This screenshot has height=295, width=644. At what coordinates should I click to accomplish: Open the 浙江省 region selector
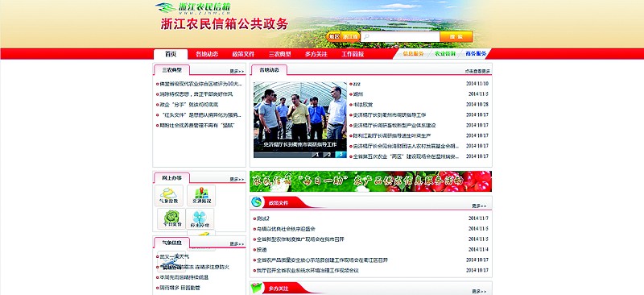pyautogui.click(x=350, y=36)
